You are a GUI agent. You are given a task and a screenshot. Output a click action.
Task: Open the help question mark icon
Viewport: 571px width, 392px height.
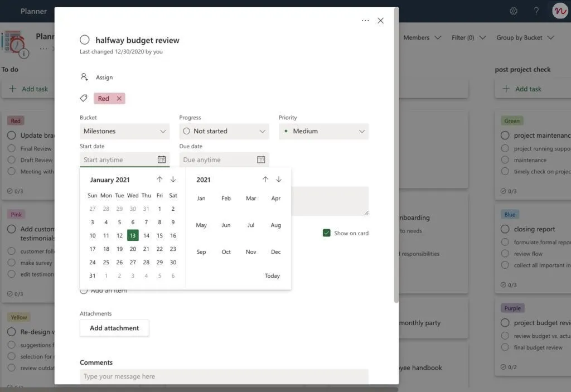[536, 11]
